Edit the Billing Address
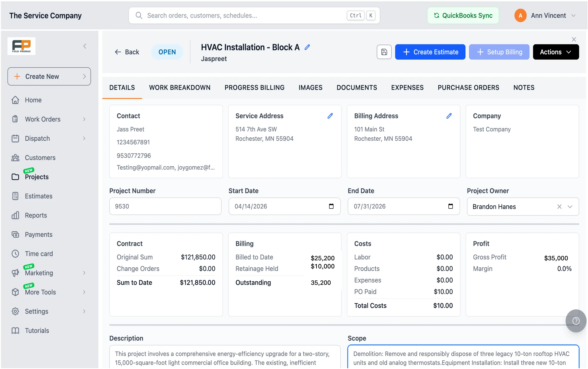This screenshot has height=369, width=588. pos(449,116)
